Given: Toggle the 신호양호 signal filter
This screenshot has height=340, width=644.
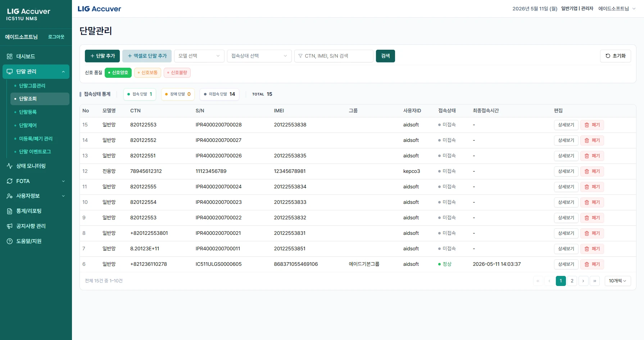Looking at the screenshot, I should (118, 73).
